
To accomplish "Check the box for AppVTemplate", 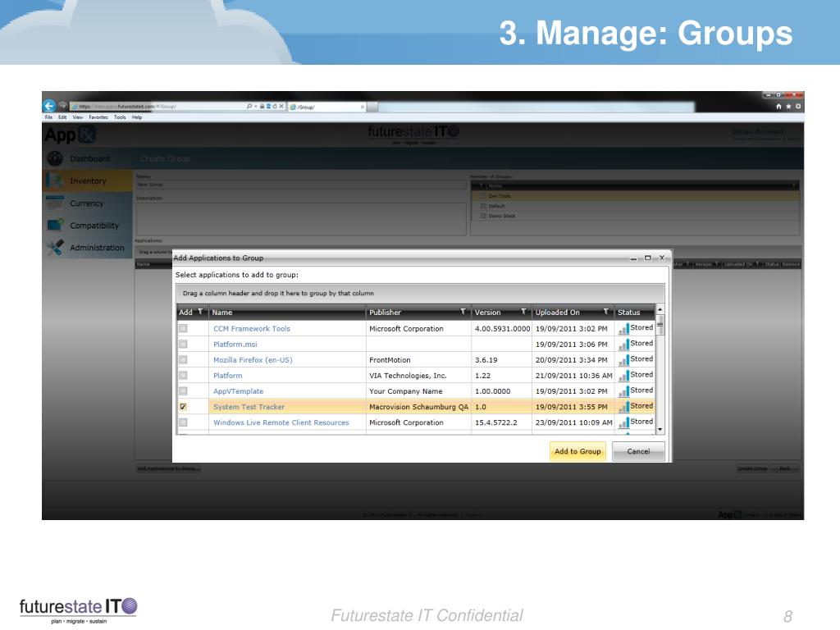I will click(x=183, y=391).
